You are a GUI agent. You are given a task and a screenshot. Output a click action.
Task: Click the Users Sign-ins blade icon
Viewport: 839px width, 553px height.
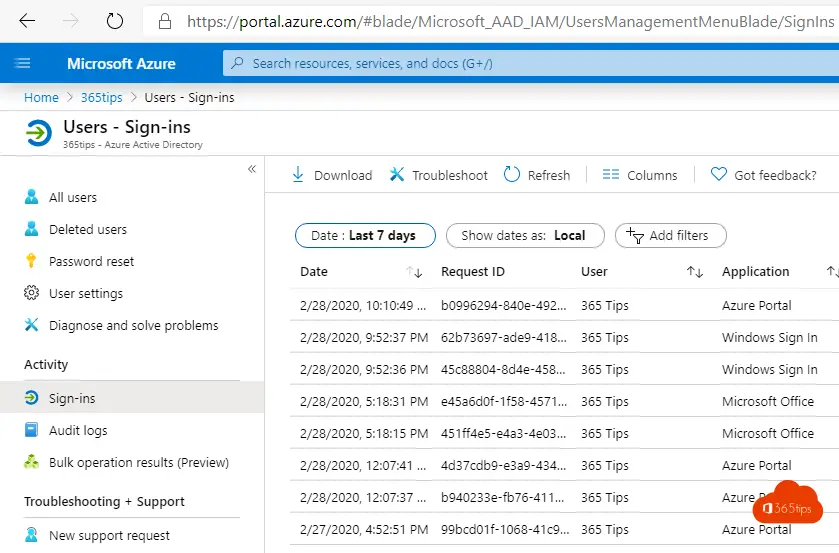click(x=39, y=133)
